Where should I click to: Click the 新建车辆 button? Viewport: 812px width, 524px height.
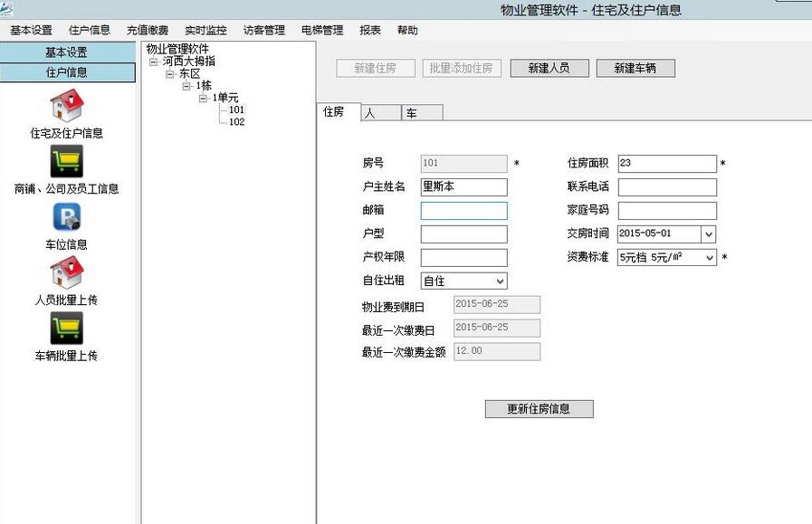(x=635, y=68)
